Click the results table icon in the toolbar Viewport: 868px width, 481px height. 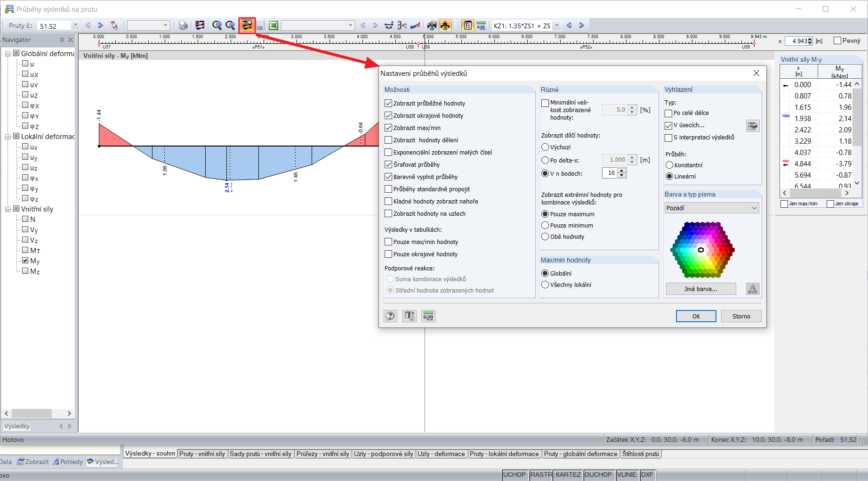click(x=467, y=25)
